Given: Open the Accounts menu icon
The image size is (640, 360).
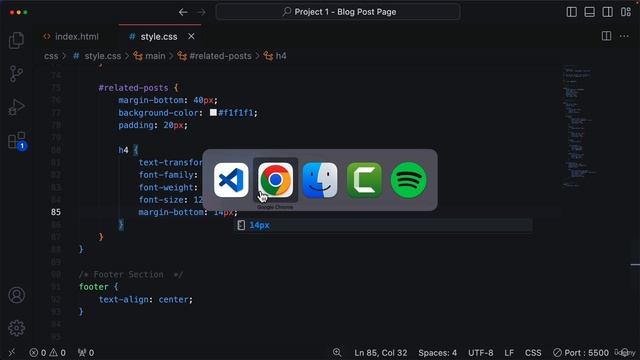Looking at the screenshot, I should (16, 295).
